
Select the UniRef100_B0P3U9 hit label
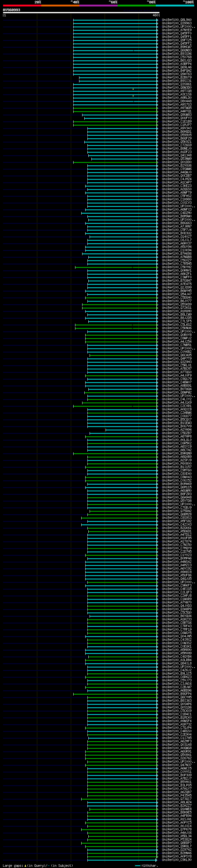tap(176, 775)
